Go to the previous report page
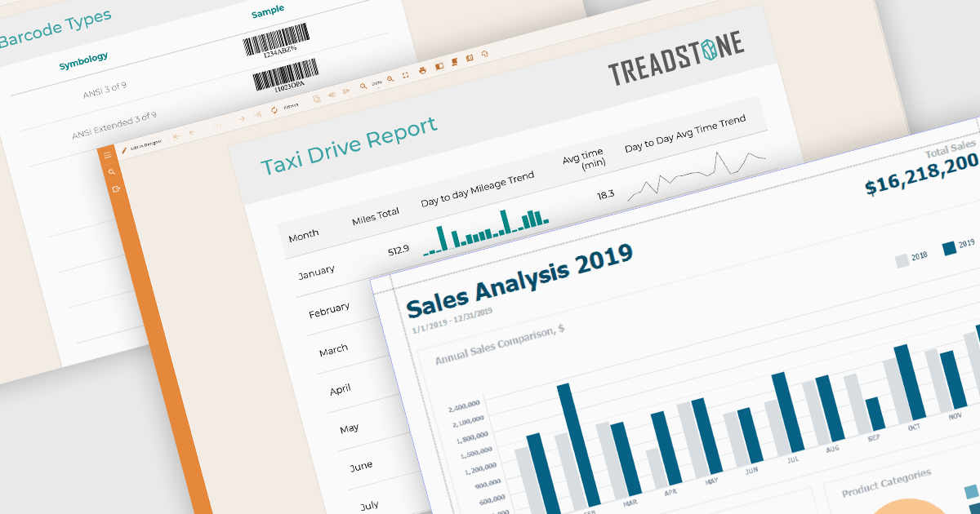 [x=192, y=132]
